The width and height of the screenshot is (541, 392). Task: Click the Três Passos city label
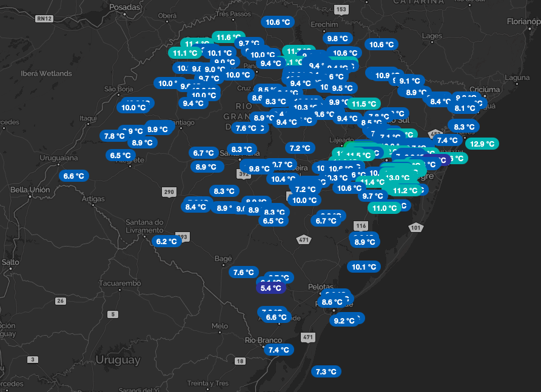coord(234,14)
